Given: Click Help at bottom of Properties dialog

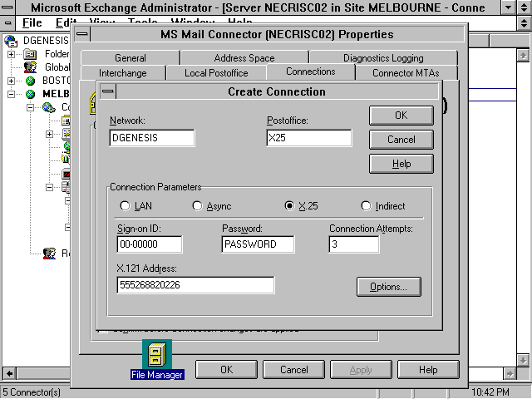Looking at the screenshot, I should point(428,369).
